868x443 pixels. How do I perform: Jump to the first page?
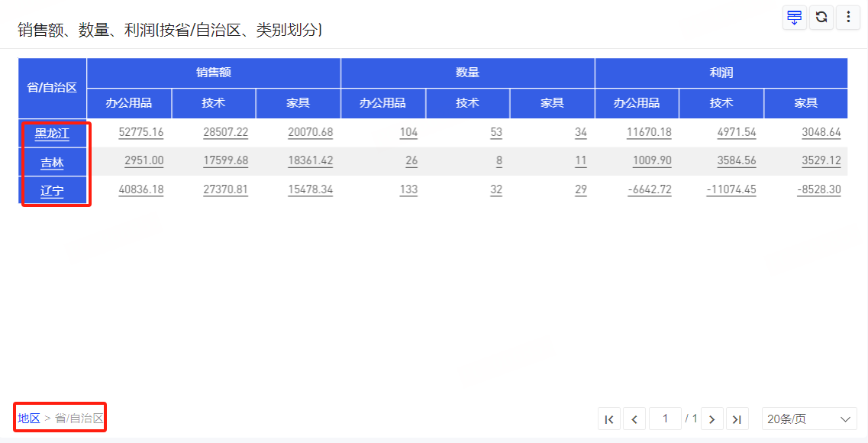coord(608,419)
